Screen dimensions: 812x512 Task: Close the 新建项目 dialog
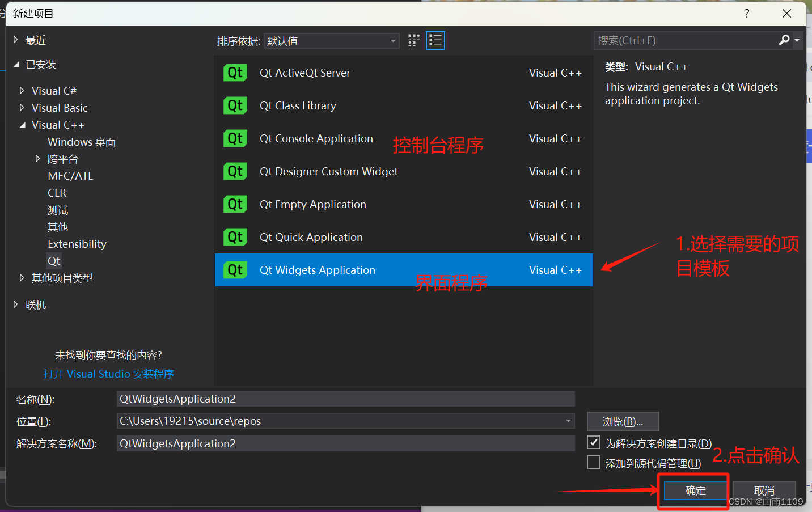coord(786,13)
